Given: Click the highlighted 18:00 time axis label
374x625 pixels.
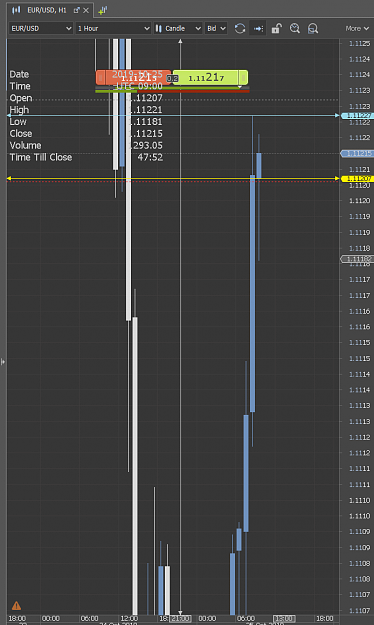Looking at the screenshot, I should 284,618.
